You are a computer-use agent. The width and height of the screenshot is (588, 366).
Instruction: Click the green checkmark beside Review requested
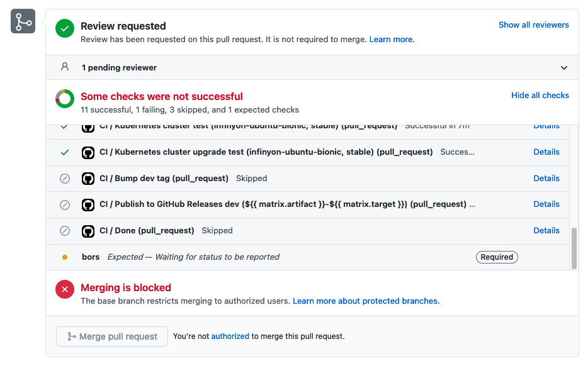[64, 28]
